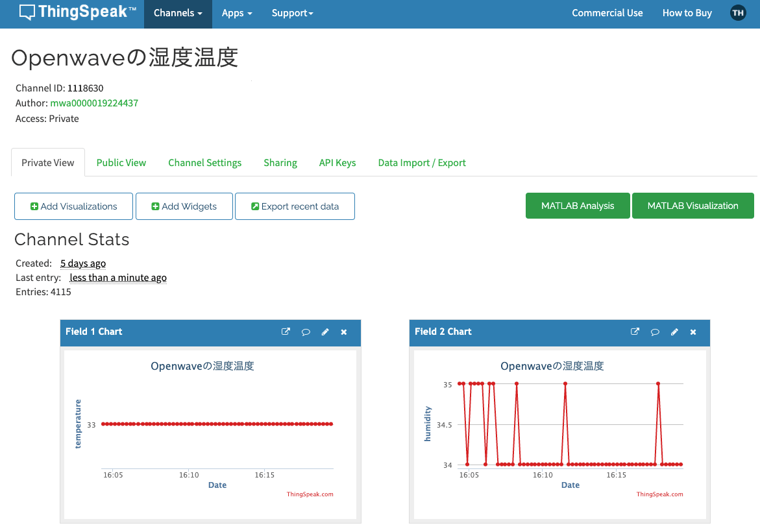Click the MATLAB Analysis button
Screen dimensions: 760x532
(x=578, y=206)
